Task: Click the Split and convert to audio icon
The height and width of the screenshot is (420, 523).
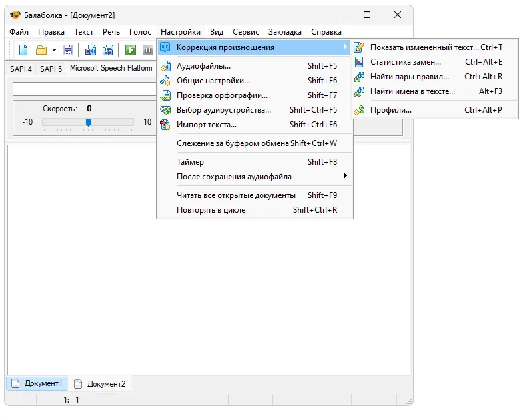Action: (x=108, y=50)
